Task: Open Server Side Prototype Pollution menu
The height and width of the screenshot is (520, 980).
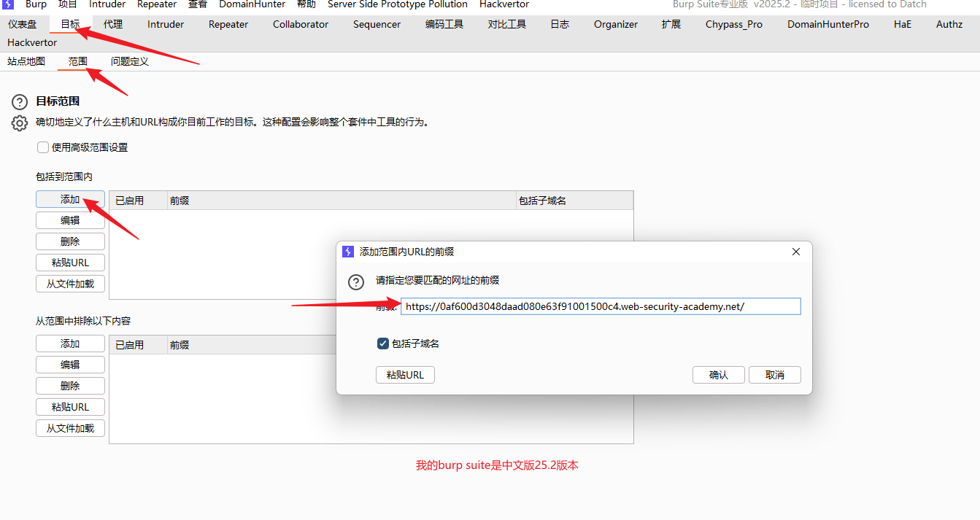Action: tap(398, 4)
